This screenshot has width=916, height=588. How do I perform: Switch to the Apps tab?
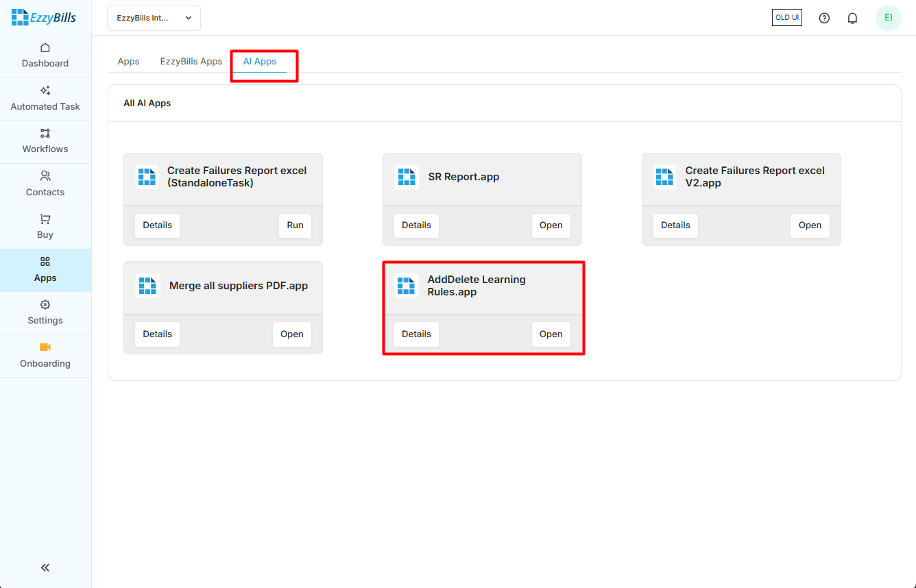128,61
